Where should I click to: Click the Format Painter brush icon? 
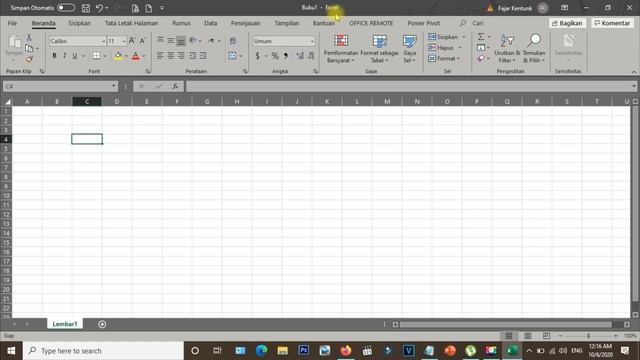(x=29, y=60)
